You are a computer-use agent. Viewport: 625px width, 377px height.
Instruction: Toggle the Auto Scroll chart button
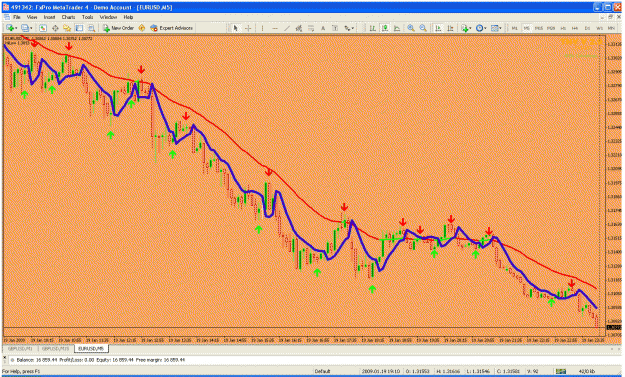(x=438, y=28)
